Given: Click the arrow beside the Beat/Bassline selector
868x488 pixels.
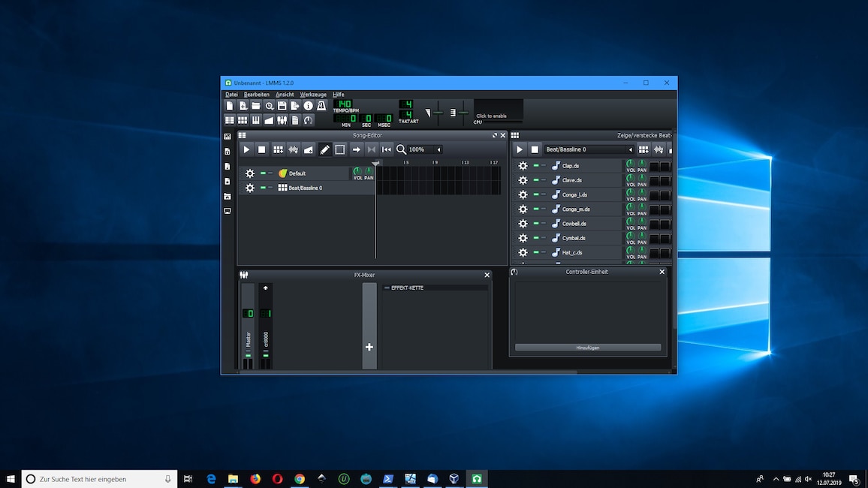Looking at the screenshot, I should point(630,149).
